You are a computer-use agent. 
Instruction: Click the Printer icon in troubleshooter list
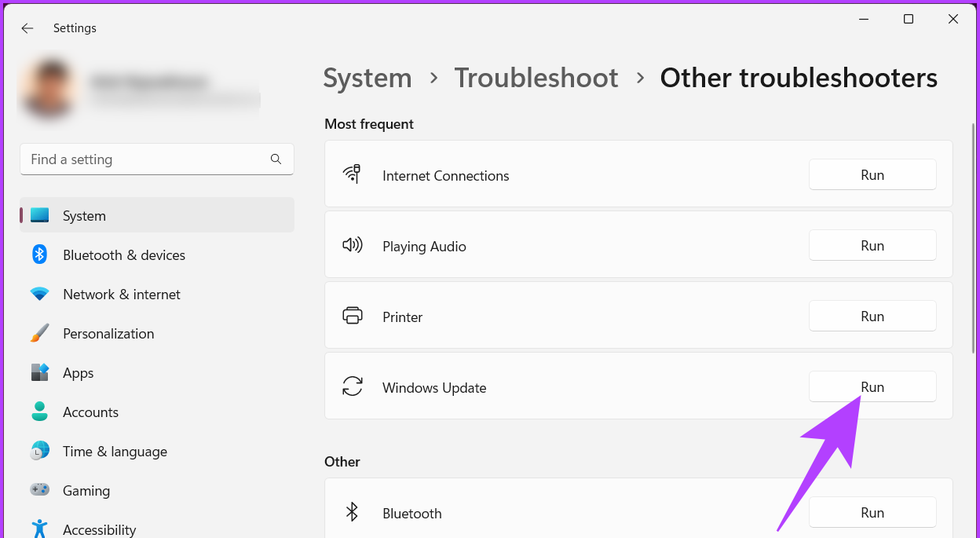[x=353, y=316]
